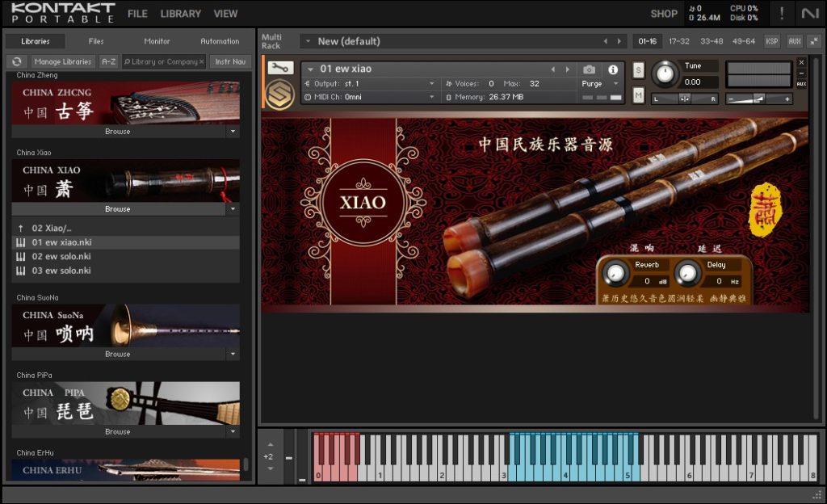Shift keyboard octave up arrow
The image size is (827, 504).
271,445
